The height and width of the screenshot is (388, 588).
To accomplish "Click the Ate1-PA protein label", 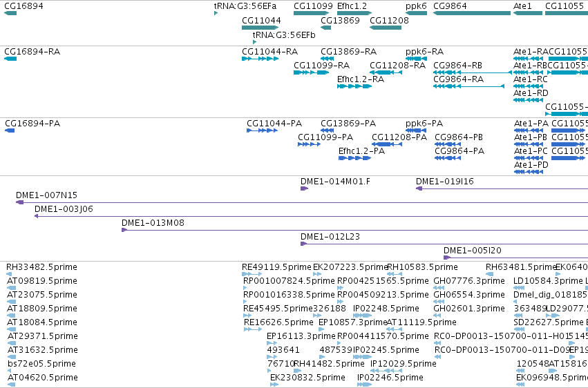I will (x=531, y=123).
